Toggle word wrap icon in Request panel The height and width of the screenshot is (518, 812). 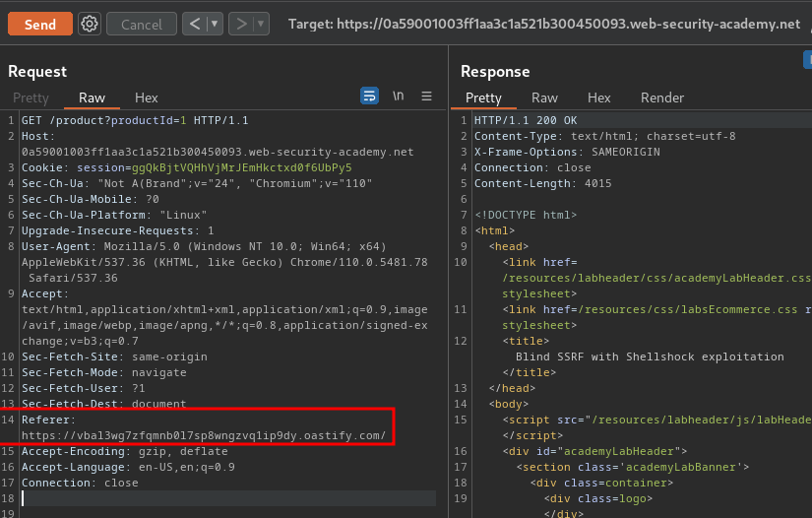click(x=369, y=96)
